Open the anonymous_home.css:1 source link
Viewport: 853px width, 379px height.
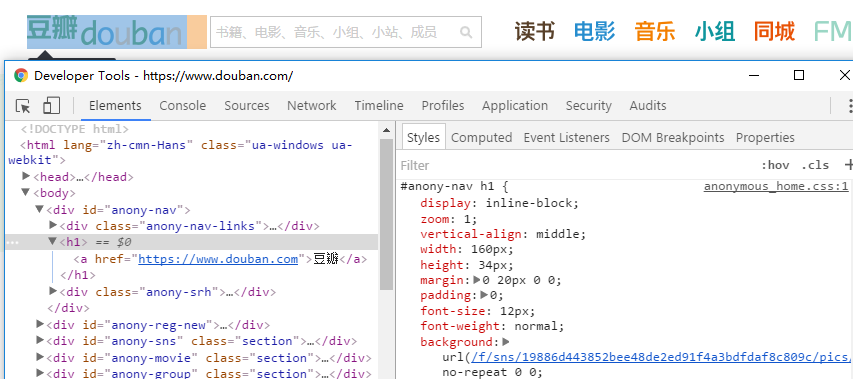point(776,187)
